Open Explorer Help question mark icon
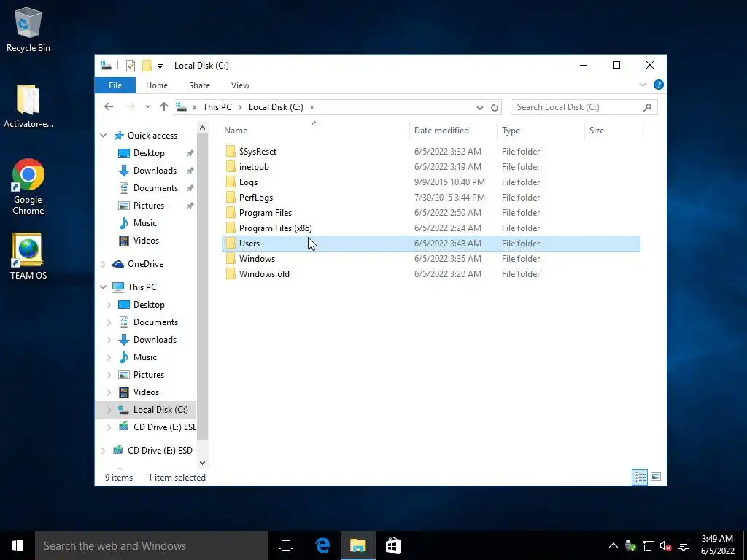The image size is (747, 560). click(x=659, y=85)
